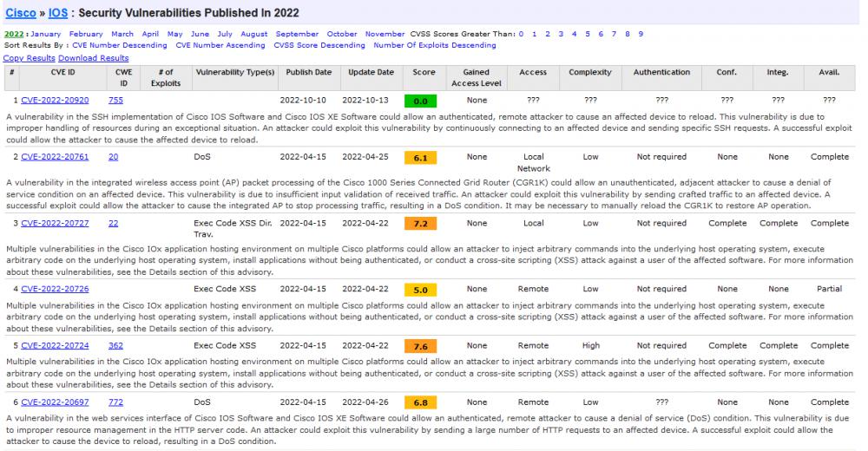Sort results by CVE Number Ascending
This screenshot has height=451, width=868.
point(220,43)
